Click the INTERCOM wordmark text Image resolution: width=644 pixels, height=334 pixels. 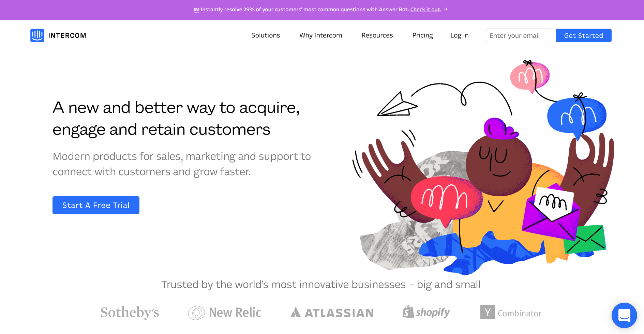67,35
